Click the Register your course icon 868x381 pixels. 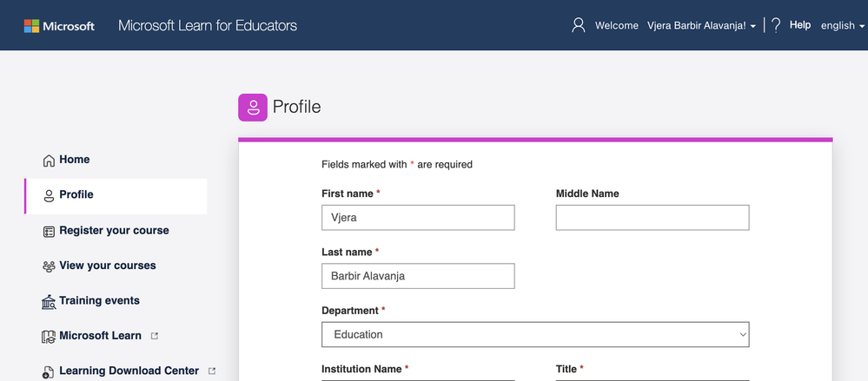[x=49, y=231]
